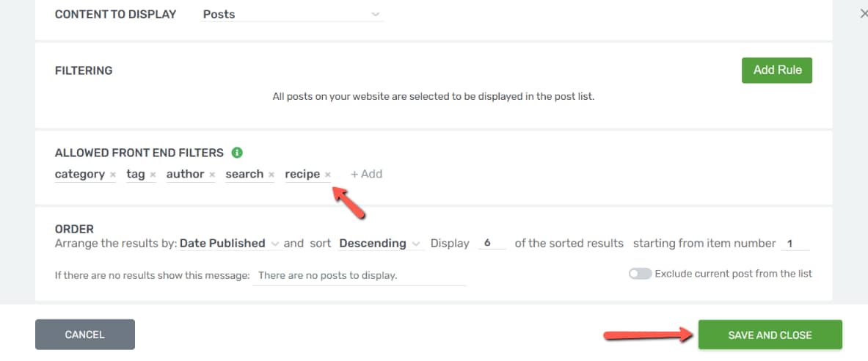The width and height of the screenshot is (868, 361).
Task: Open the Content to Display dropdown
Action: tap(292, 15)
